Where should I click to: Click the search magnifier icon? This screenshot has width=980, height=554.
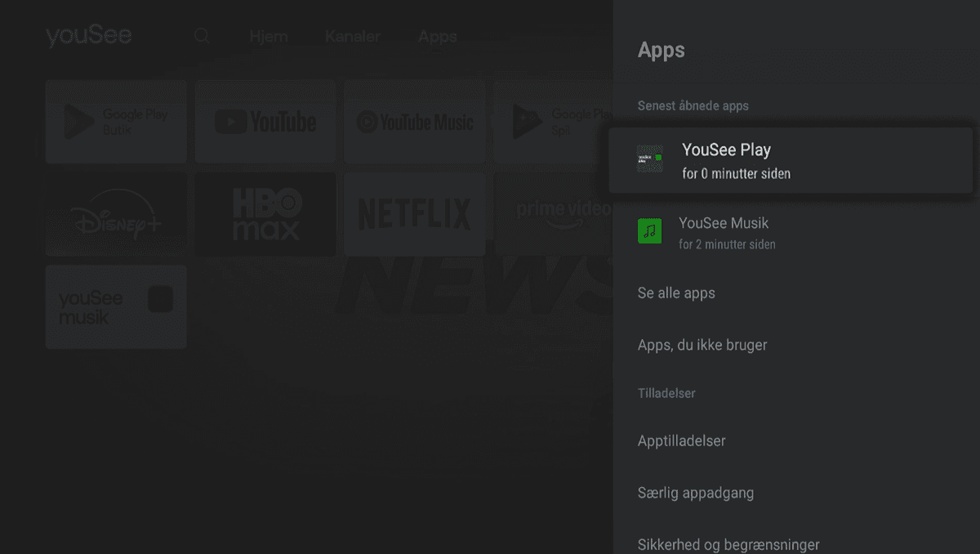[x=201, y=36]
